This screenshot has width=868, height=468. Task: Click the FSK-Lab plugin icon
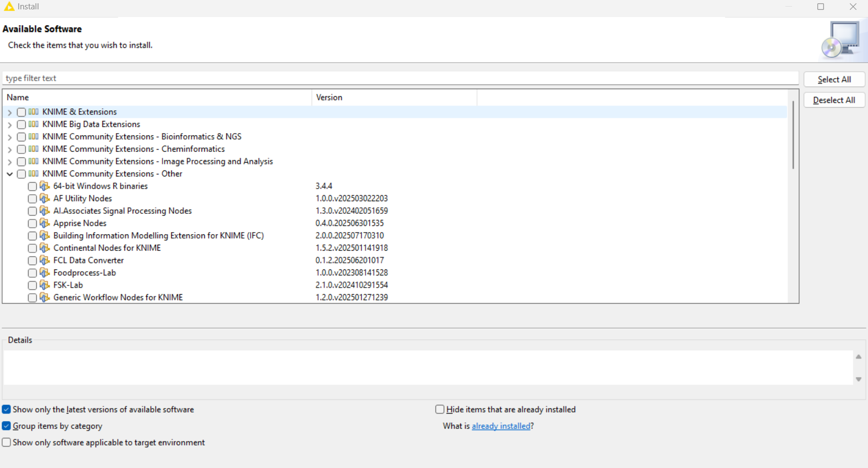[45, 285]
